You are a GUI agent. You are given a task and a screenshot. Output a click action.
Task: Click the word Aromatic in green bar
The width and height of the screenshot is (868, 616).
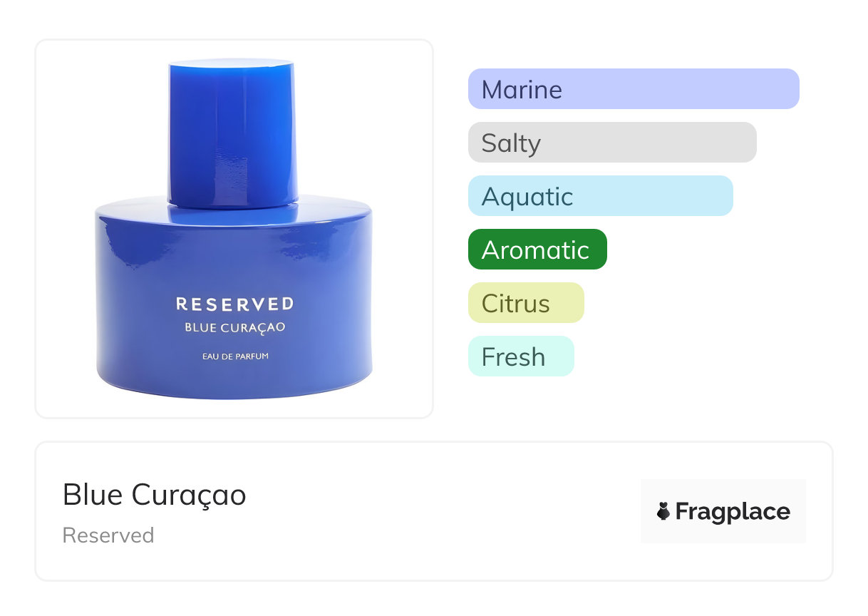point(535,250)
